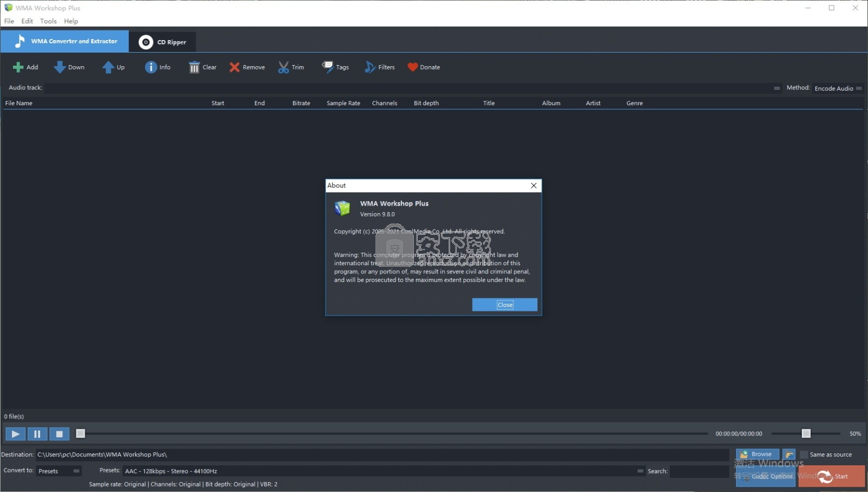Sort by File Name column header
868x492 pixels.
19,103
